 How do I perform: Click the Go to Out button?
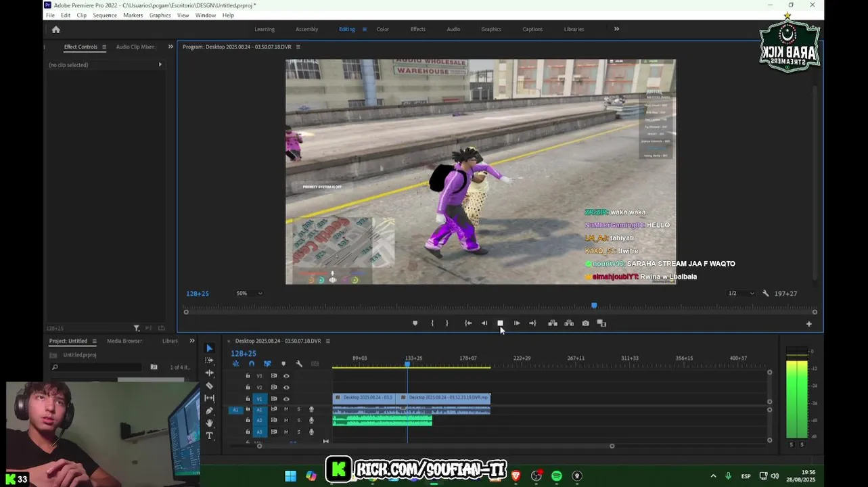coord(532,323)
